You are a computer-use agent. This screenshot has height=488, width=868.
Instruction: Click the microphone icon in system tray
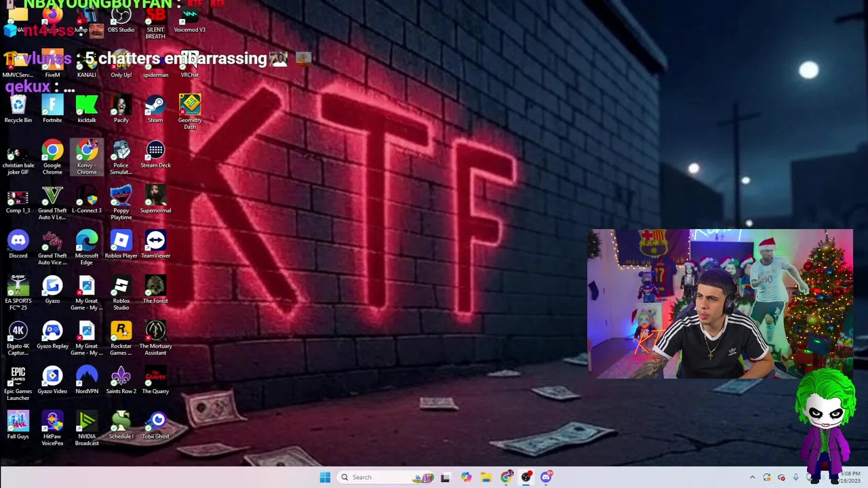(x=795, y=477)
